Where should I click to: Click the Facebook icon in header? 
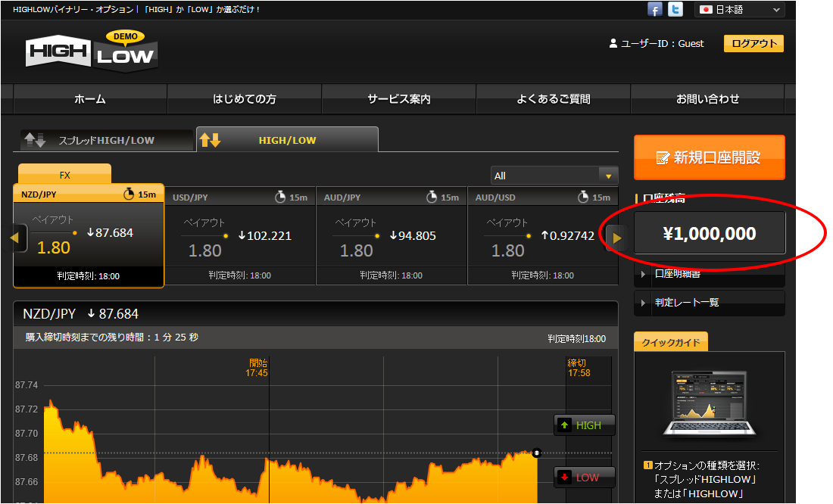click(655, 10)
